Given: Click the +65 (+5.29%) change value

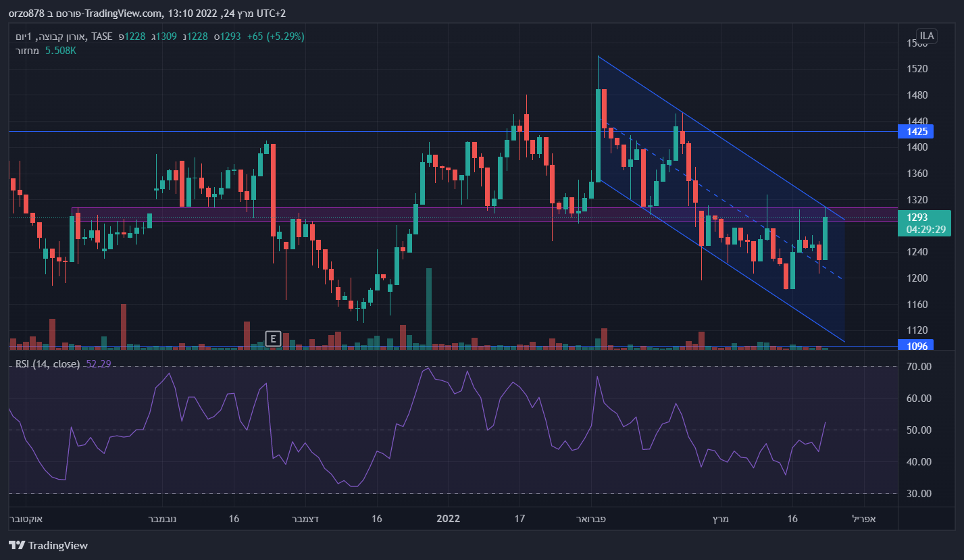Looking at the screenshot, I should click(x=276, y=36).
